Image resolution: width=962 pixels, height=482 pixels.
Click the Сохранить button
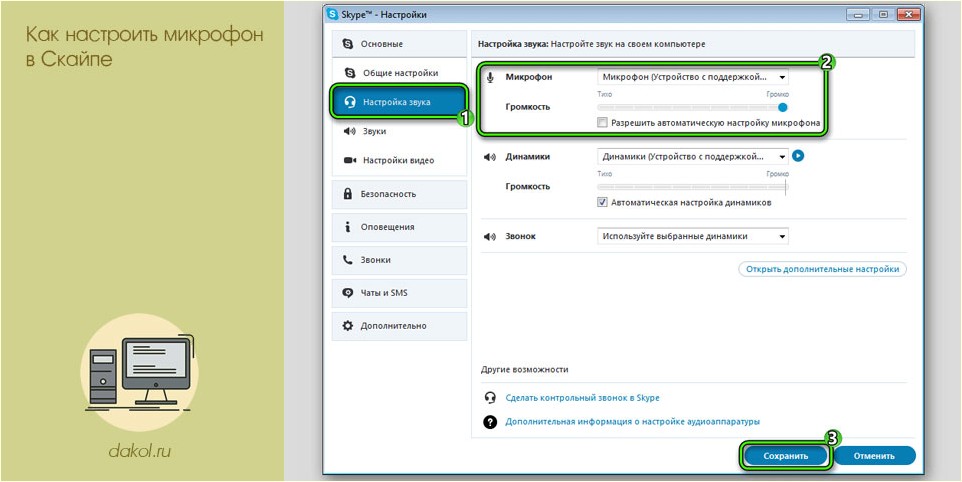point(786,456)
